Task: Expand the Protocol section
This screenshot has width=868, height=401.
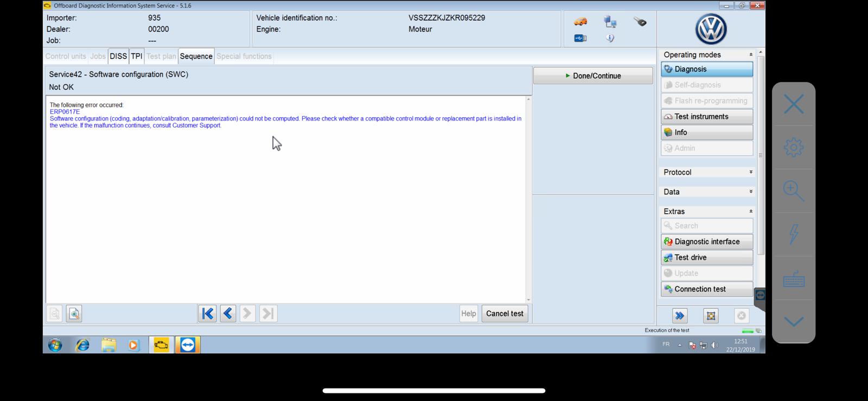Action: [751, 172]
